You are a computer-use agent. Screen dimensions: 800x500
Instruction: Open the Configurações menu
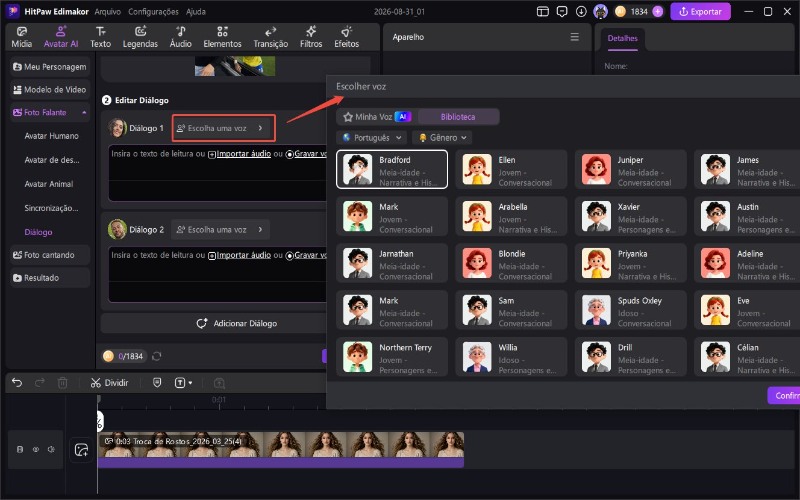click(x=153, y=11)
